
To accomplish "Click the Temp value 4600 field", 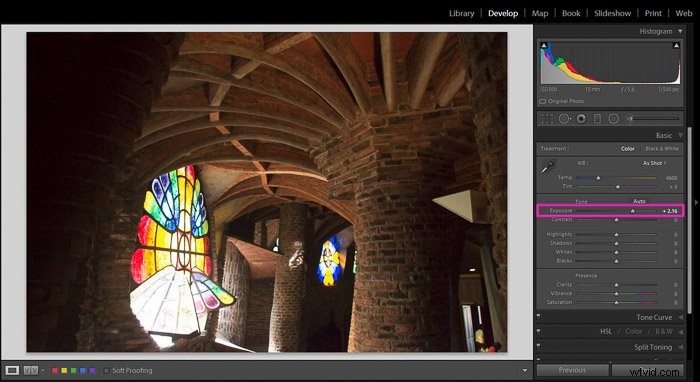I will click(x=671, y=178).
